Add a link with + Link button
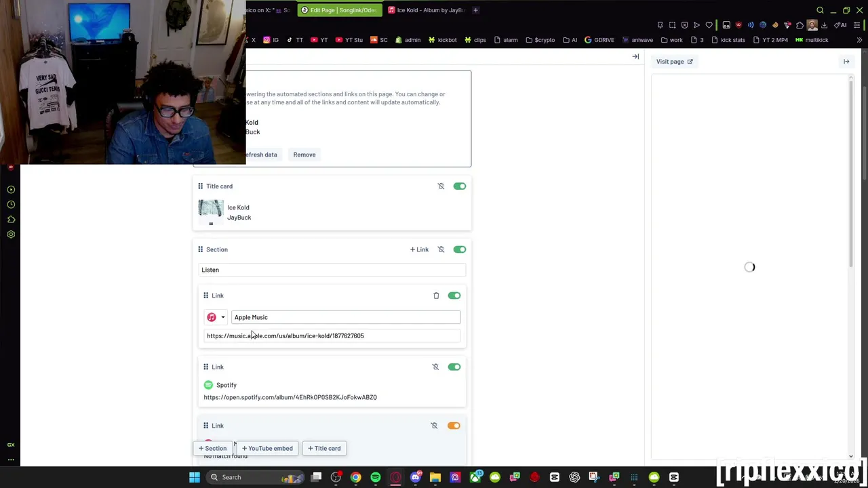The image size is (868, 488). pyautogui.click(x=419, y=249)
